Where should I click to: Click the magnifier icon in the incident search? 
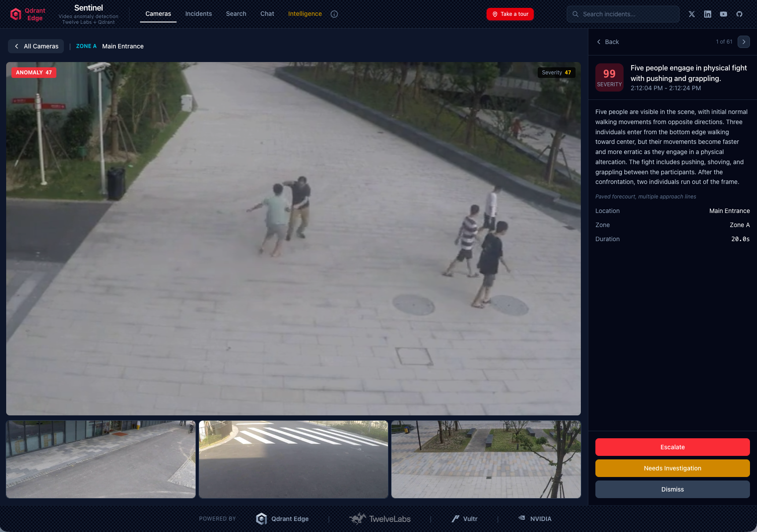point(575,14)
